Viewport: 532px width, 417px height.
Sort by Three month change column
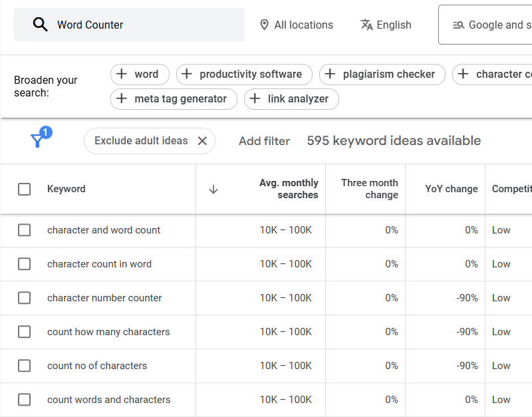370,189
